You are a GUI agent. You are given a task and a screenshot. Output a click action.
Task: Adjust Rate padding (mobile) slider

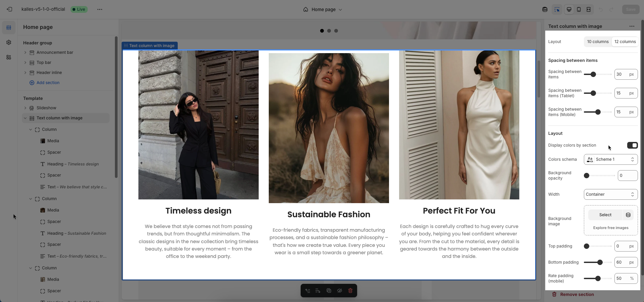click(x=598, y=278)
